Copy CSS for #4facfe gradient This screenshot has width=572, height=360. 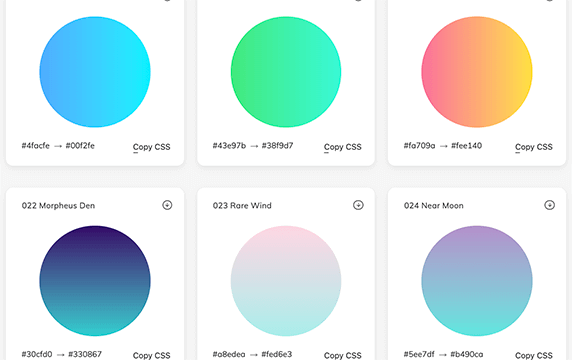coord(151,147)
